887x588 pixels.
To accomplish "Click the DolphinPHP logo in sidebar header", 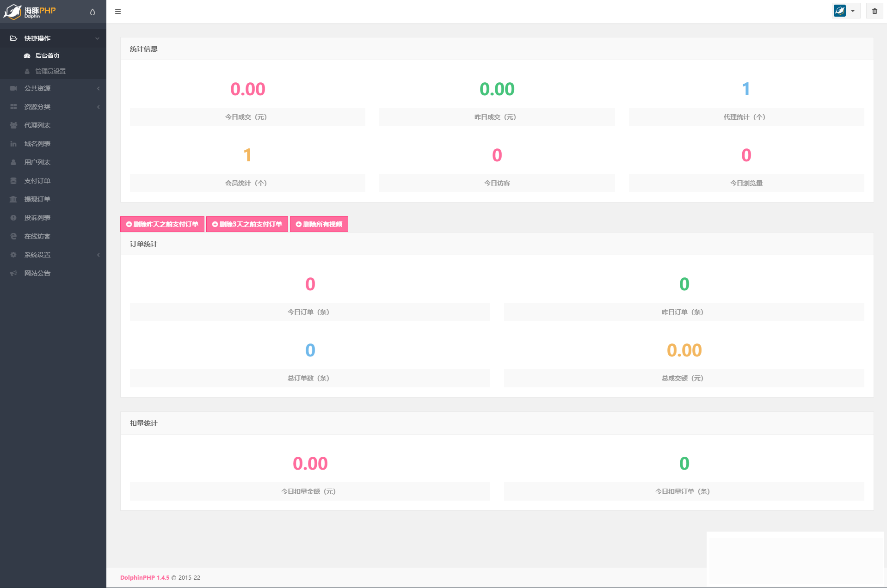I will tap(30, 12).
